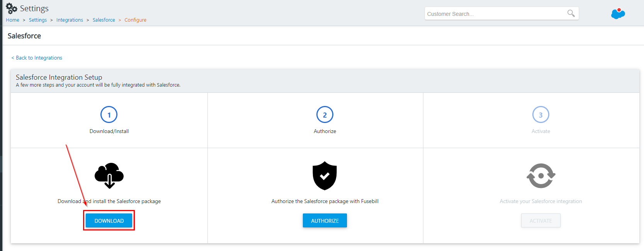Open Salesforce breadcrumb link
This screenshot has height=251, width=644.
[x=104, y=20]
